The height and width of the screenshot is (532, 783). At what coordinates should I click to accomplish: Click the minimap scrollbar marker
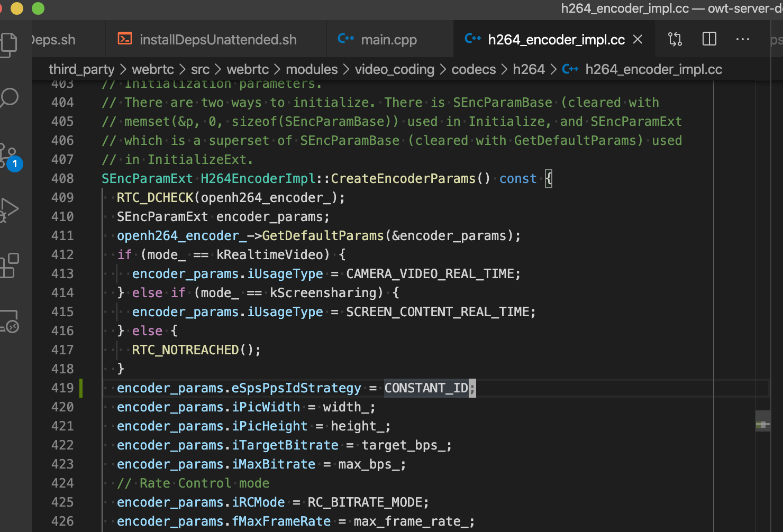pyautogui.click(x=762, y=424)
